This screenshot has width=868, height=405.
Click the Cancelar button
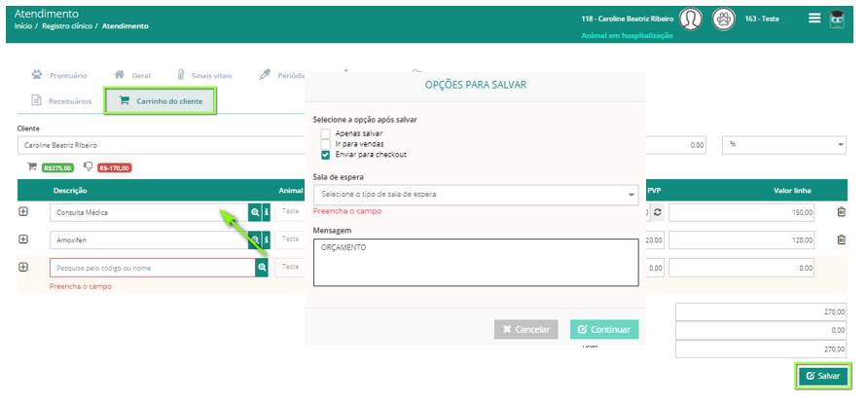click(525, 329)
